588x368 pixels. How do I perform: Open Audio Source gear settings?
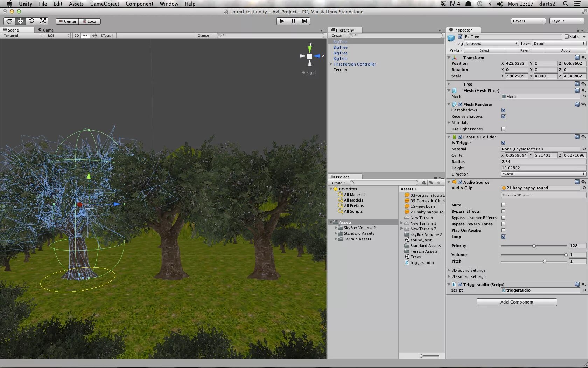[583, 182]
